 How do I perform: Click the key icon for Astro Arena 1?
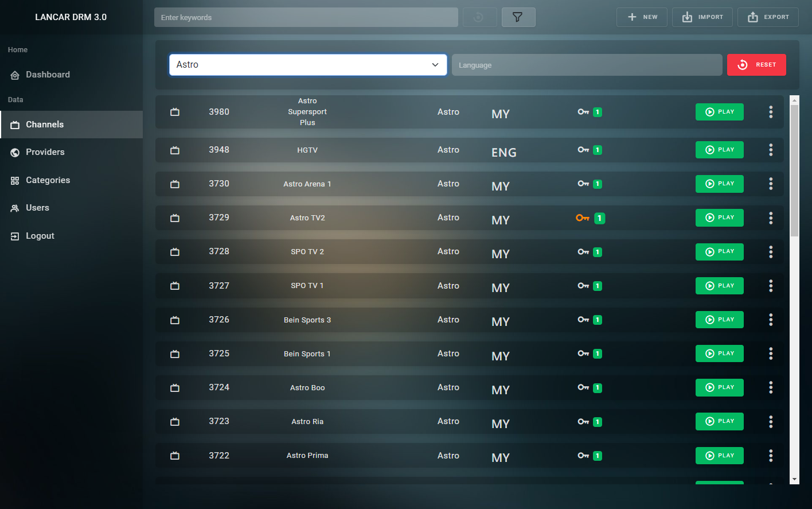tap(583, 184)
